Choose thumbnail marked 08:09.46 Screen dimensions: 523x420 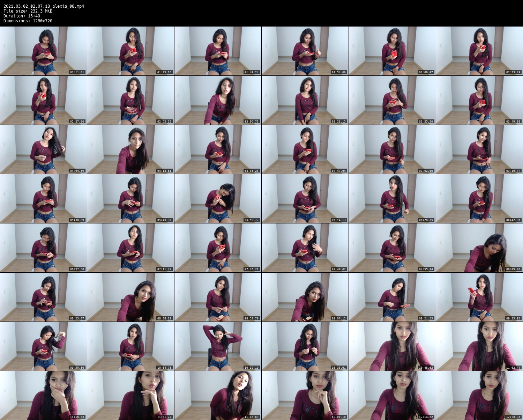coord(479,248)
